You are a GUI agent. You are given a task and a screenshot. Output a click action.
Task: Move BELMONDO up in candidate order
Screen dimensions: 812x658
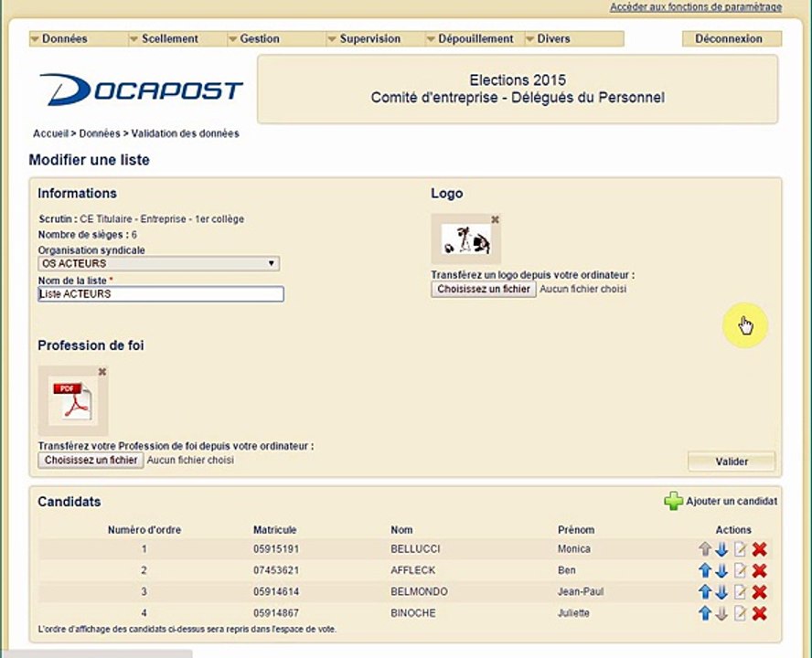[x=705, y=591]
